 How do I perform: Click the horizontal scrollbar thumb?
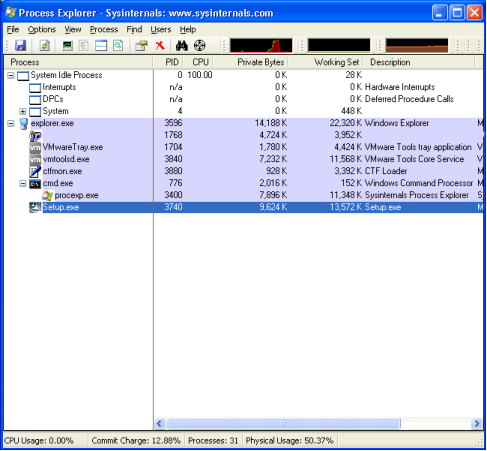point(283,424)
